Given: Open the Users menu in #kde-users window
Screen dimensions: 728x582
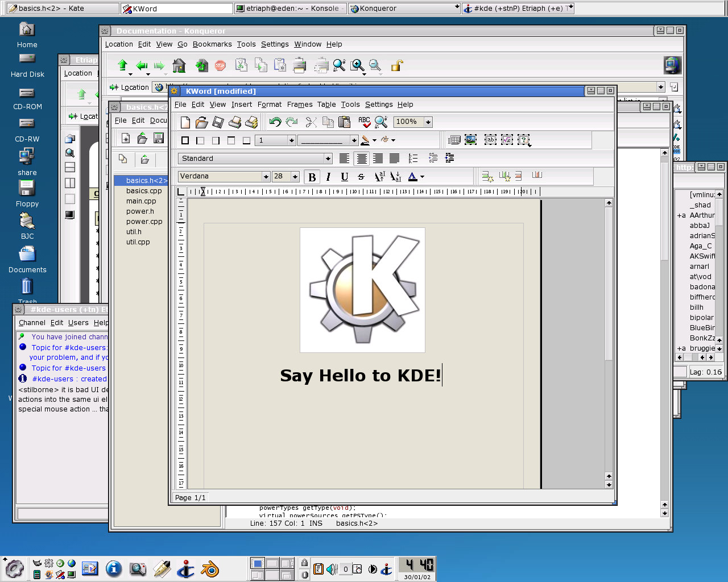Looking at the screenshot, I should [78, 323].
